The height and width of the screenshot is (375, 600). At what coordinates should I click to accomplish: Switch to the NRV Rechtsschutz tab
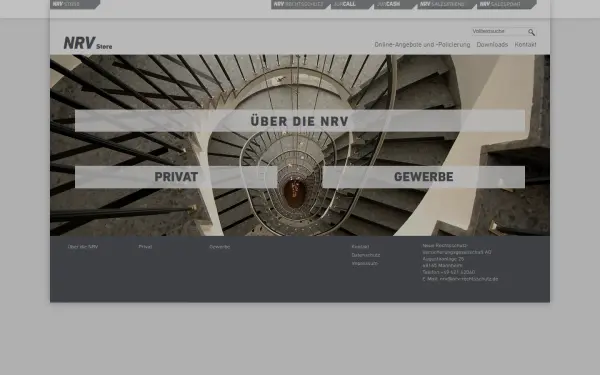click(300, 4)
